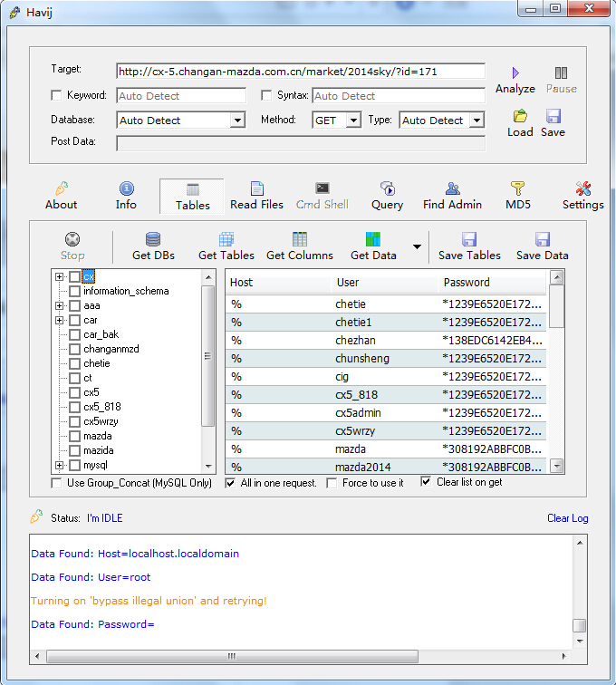Select the car_bak tree item
This screenshot has width=616, height=685.
click(x=101, y=334)
